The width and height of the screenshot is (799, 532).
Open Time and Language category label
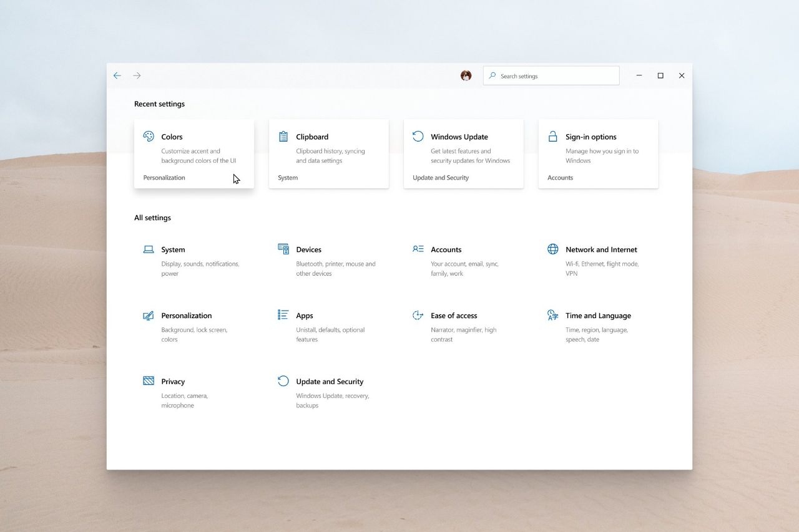click(x=599, y=316)
